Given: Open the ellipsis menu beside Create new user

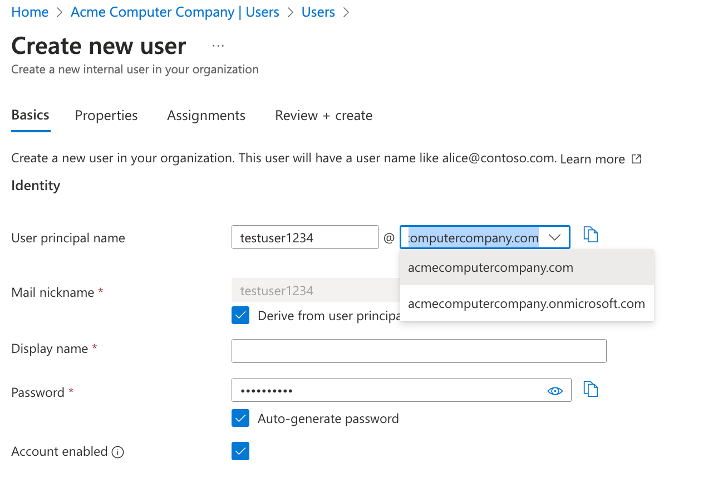Looking at the screenshot, I should point(218,46).
